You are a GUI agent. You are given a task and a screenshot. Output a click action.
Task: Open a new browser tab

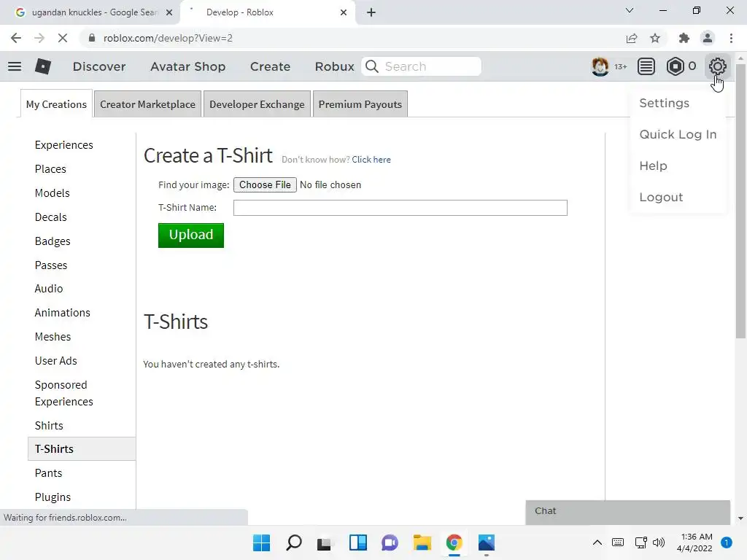point(371,12)
